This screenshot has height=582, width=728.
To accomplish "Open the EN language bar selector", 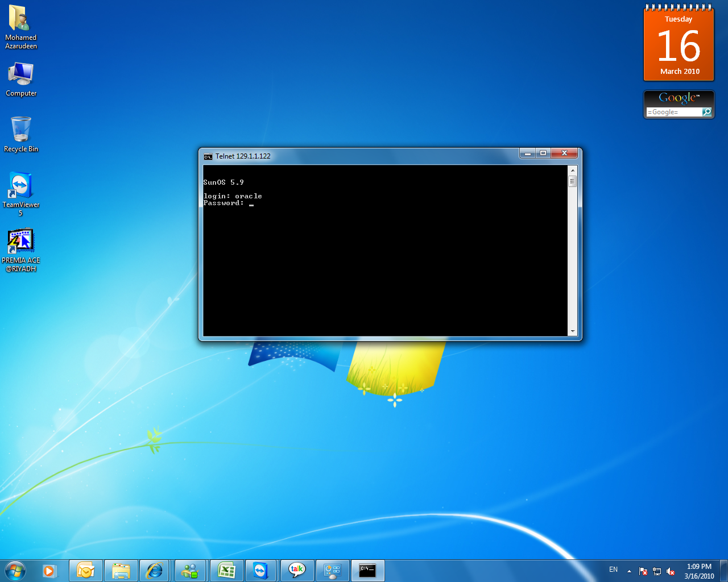I will pyautogui.click(x=613, y=569).
